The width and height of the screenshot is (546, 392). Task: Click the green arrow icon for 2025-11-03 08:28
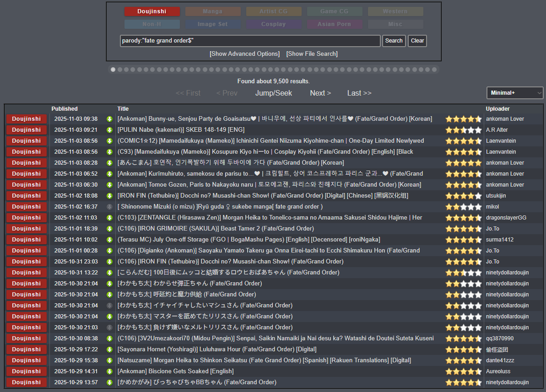point(109,163)
